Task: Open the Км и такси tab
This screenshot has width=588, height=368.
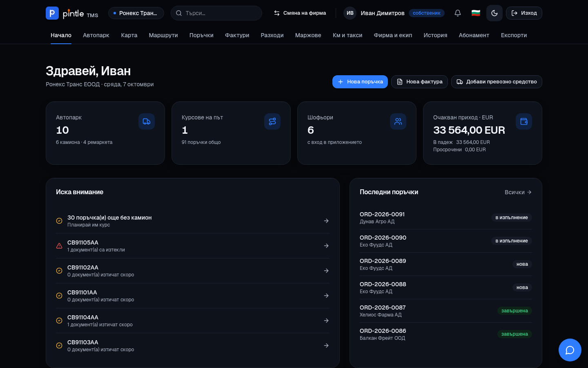Action: coord(347,35)
